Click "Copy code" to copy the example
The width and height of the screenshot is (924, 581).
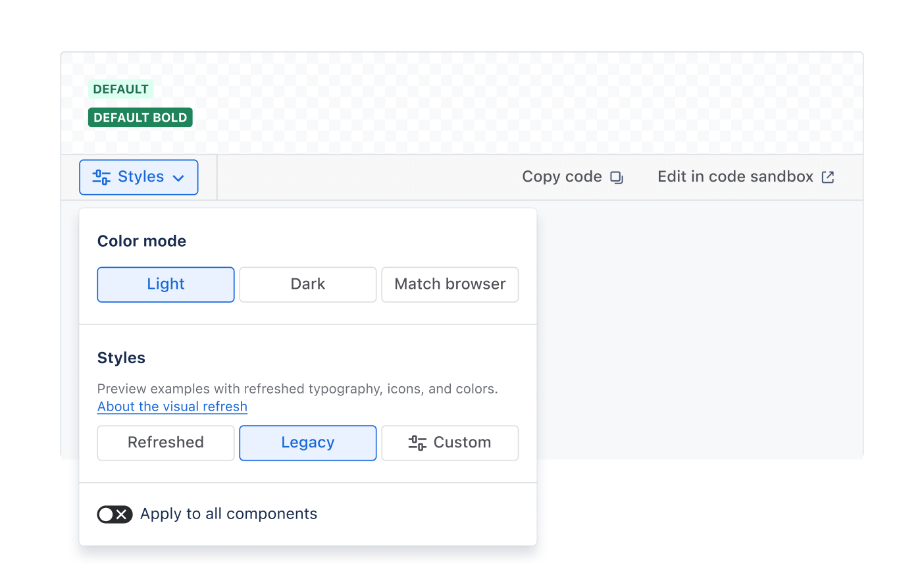click(x=562, y=176)
